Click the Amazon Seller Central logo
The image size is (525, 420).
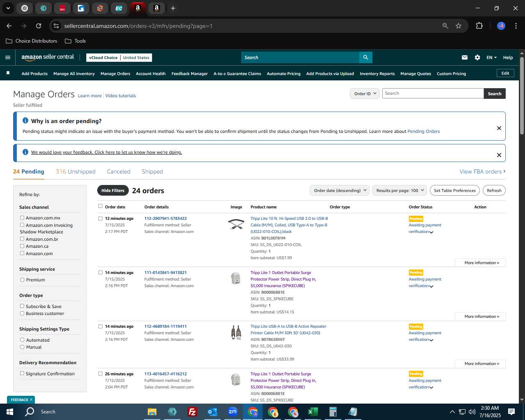(48, 57)
